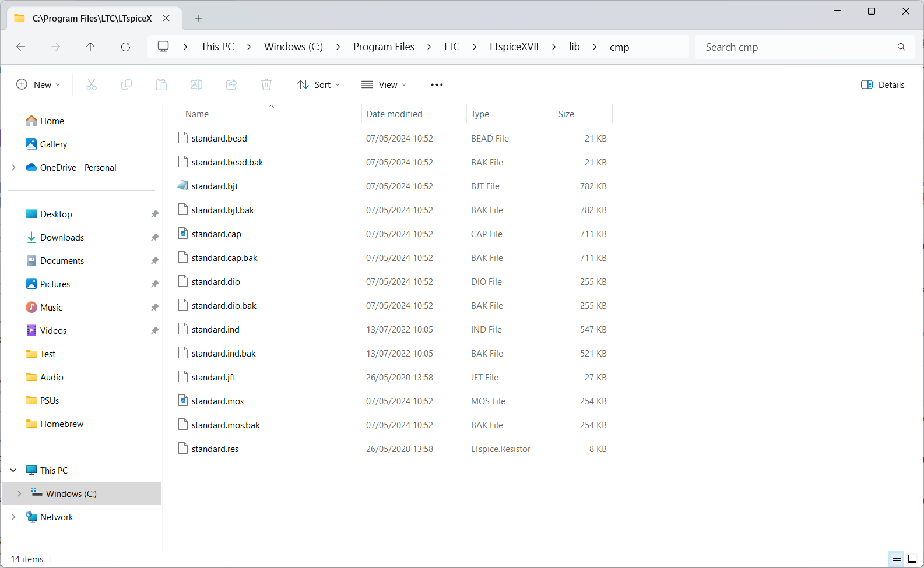924x568 pixels.
Task: Navigate to This PC in the breadcrumb
Action: pos(217,47)
